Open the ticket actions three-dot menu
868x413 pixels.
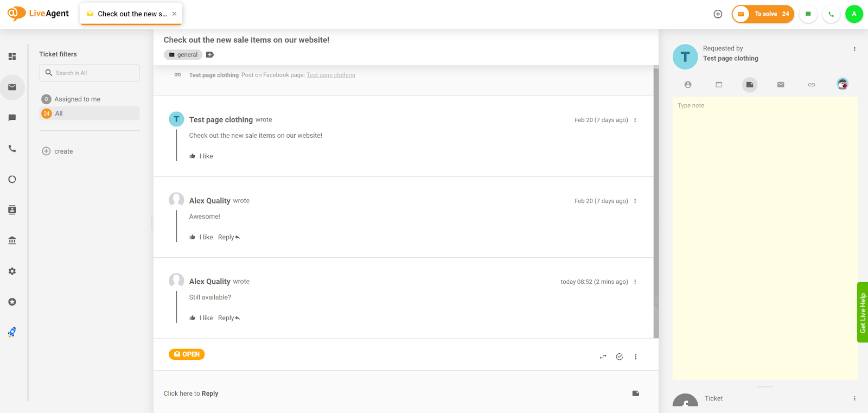tap(636, 357)
